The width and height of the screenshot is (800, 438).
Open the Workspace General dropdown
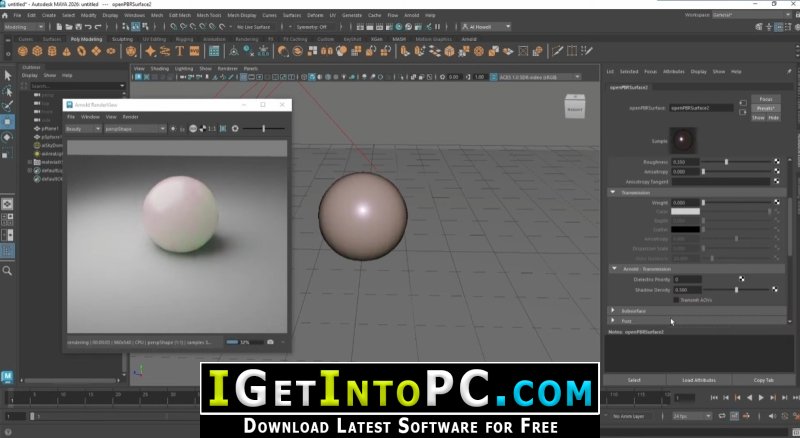click(x=751, y=15)
